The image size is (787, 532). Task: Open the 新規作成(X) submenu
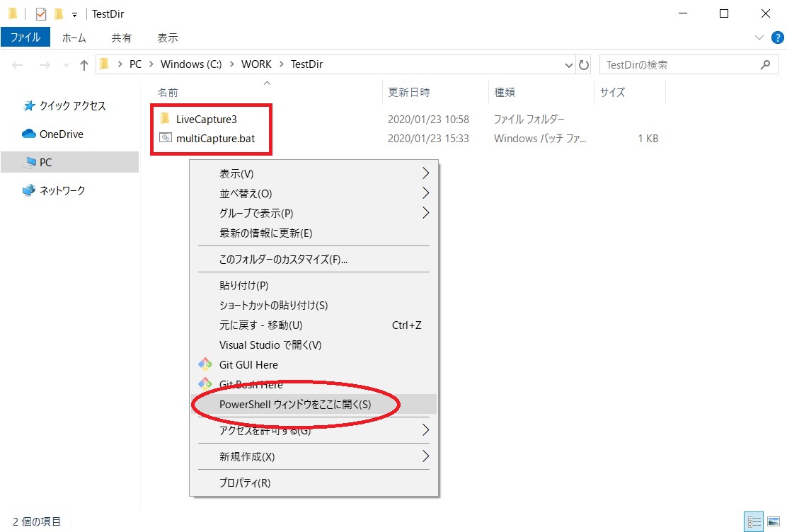[x=314, y=457]
